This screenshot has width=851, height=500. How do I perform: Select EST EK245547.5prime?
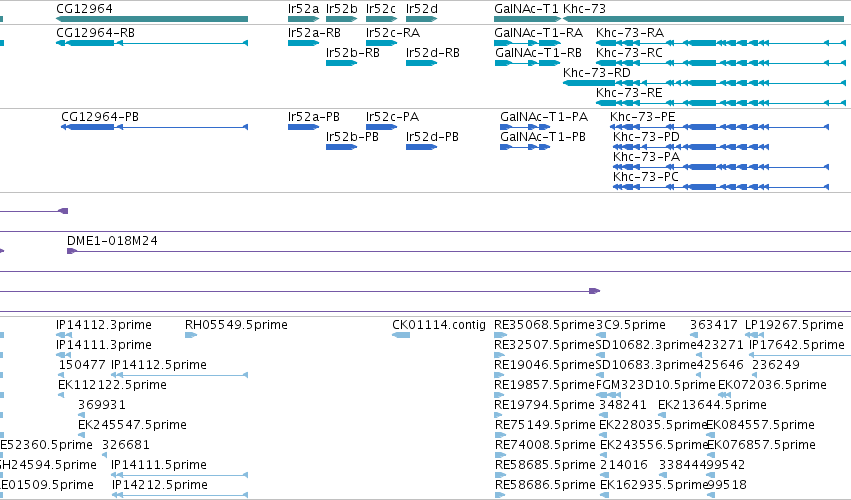[132, 425]
